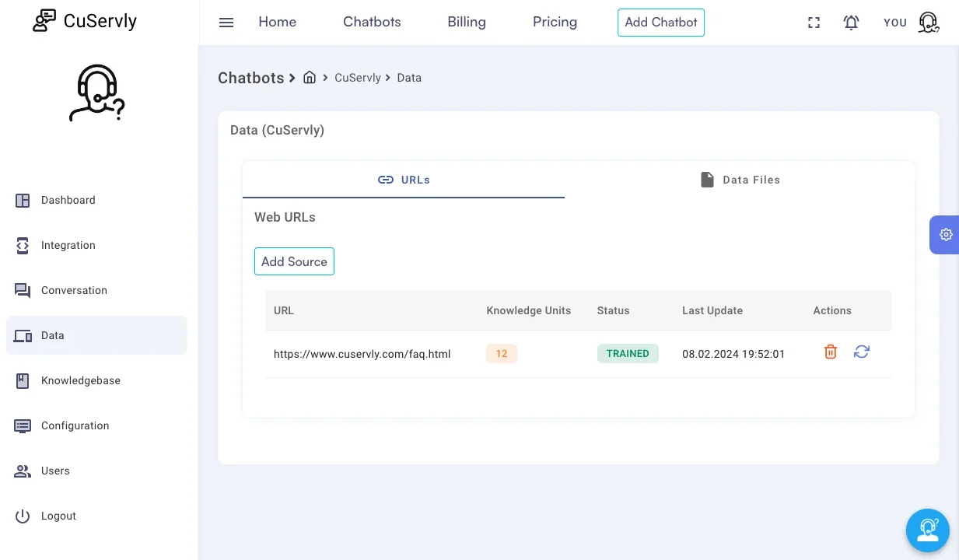This screenshot has height=560, width=959.
Task: Collapse the sidebar with hamburger menu
Action: coord(226,23)
